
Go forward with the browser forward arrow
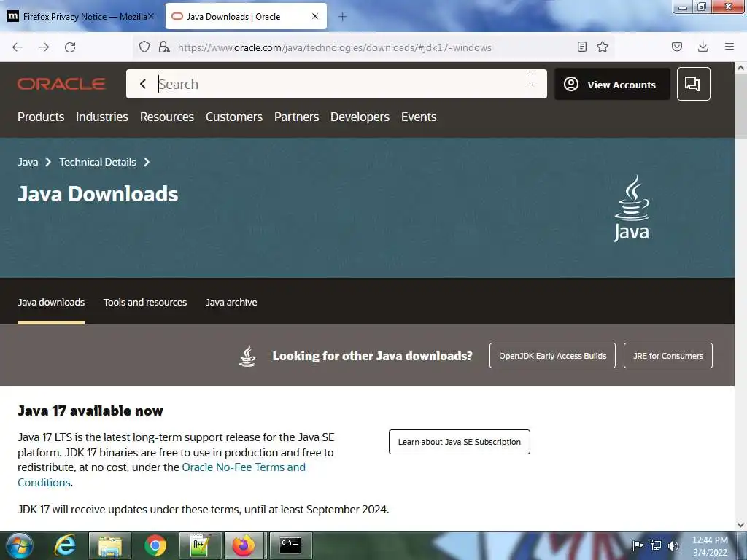click(44, 47)
